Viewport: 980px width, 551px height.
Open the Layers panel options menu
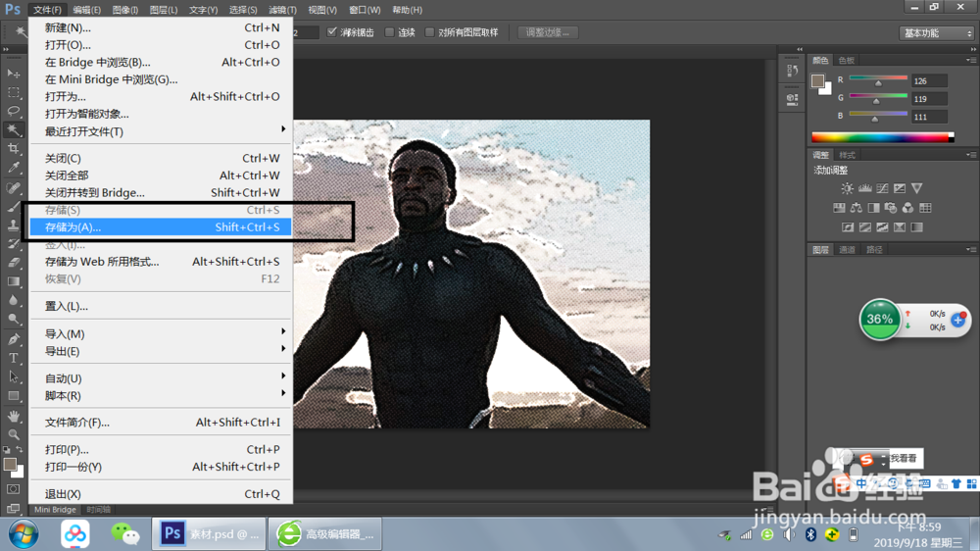[971, 249]
